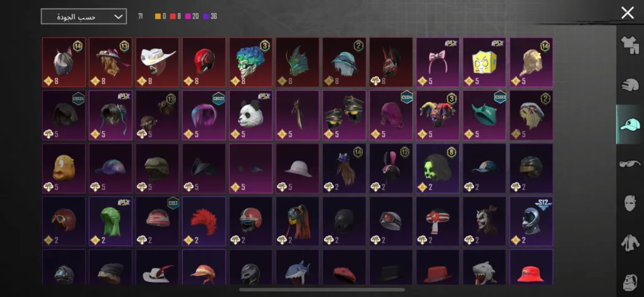Screen dimensions: 644x297
Task: Choose the yellow box head item
Action: (x=485, y=62)
